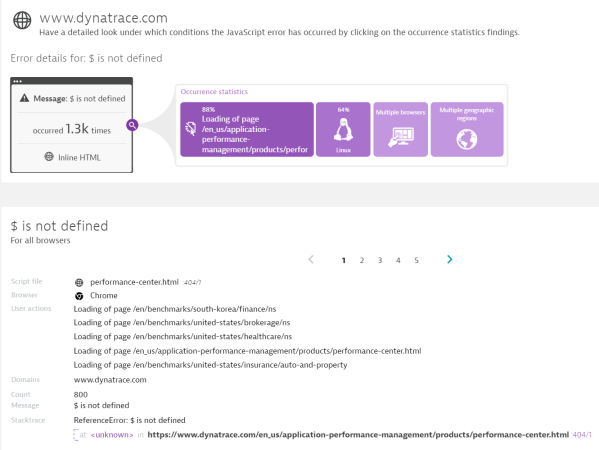599x450 pixels.
Task: Click the globe icon in geographic regions tile
Action: pyautogui.click(x=467, y=139)
